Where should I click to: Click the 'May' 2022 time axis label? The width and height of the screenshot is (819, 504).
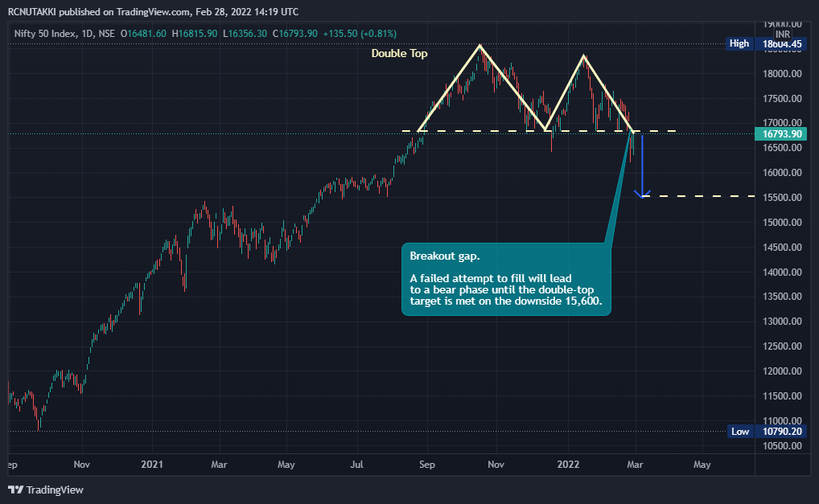point(702,465)
